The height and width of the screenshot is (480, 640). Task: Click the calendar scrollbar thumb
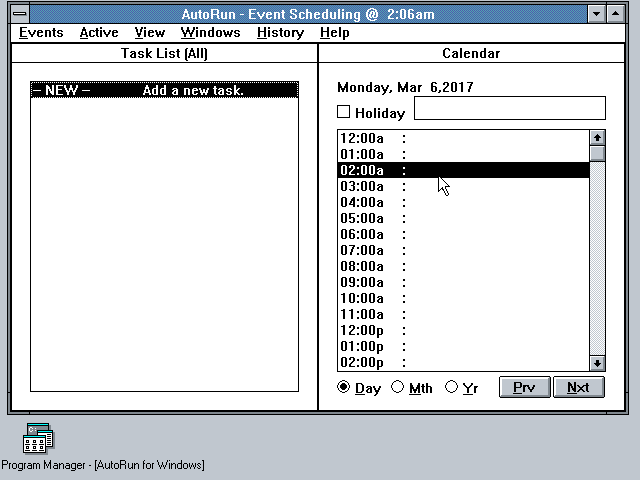click(x=597, y=153)
